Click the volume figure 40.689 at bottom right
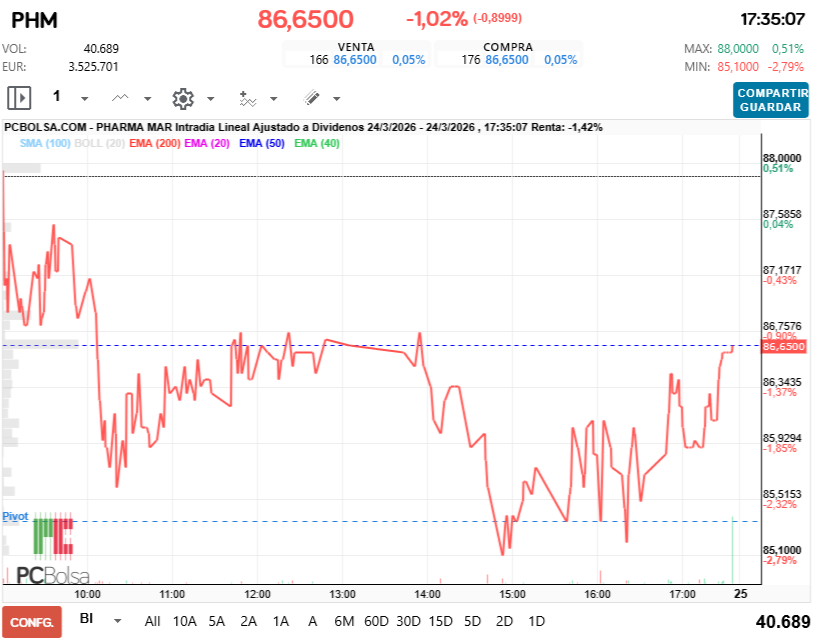The image size is (824, 643). (783, 622)
